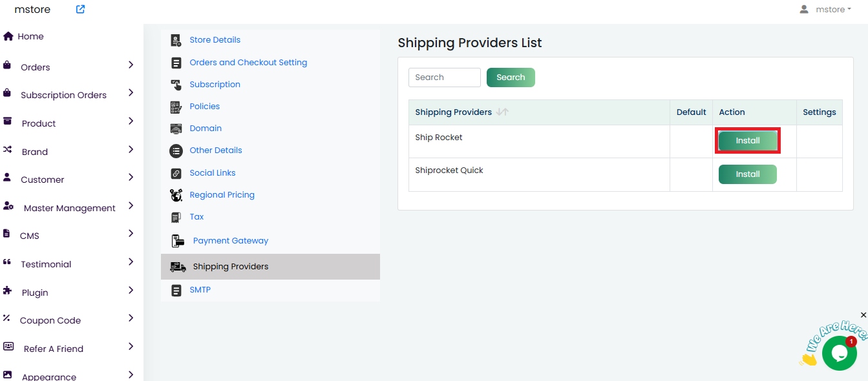The image size is (868, 381).
Task: Open the external store link icon
Action: pos(80,9)
